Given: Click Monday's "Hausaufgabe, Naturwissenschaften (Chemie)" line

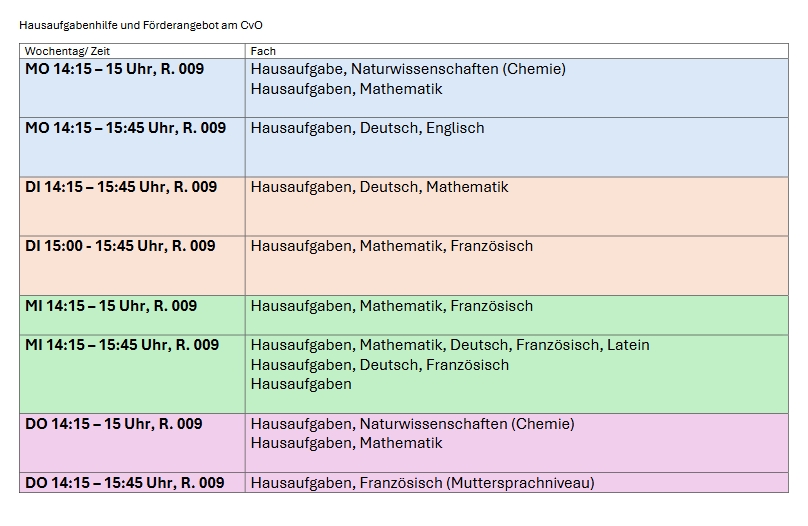Looking at the screenshot, I should click(408, 69).
